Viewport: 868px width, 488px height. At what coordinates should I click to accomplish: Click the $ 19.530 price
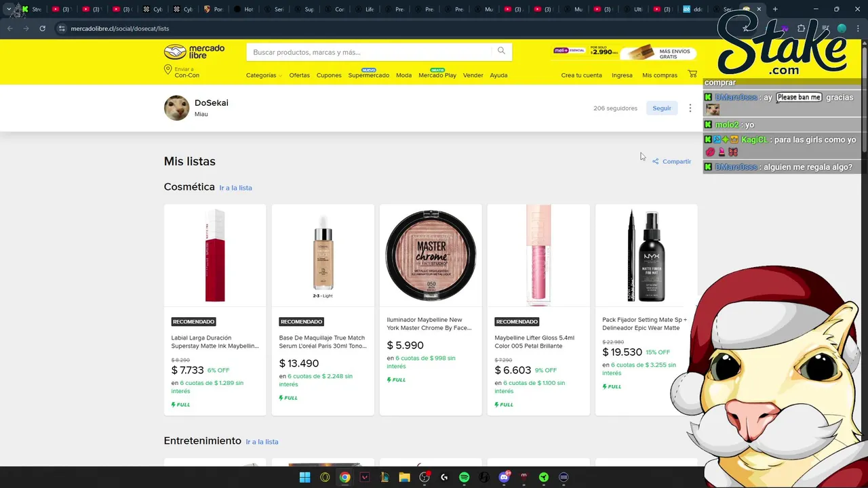623,352
